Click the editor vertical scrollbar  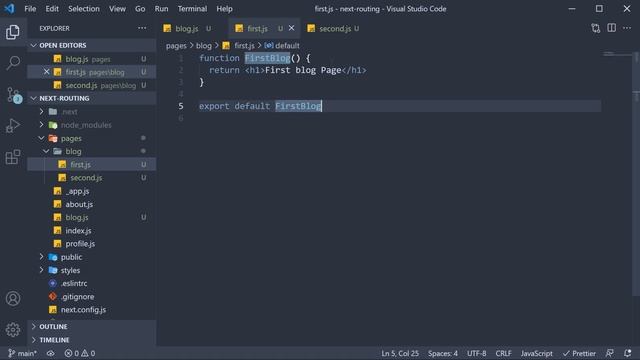point(636,173)
